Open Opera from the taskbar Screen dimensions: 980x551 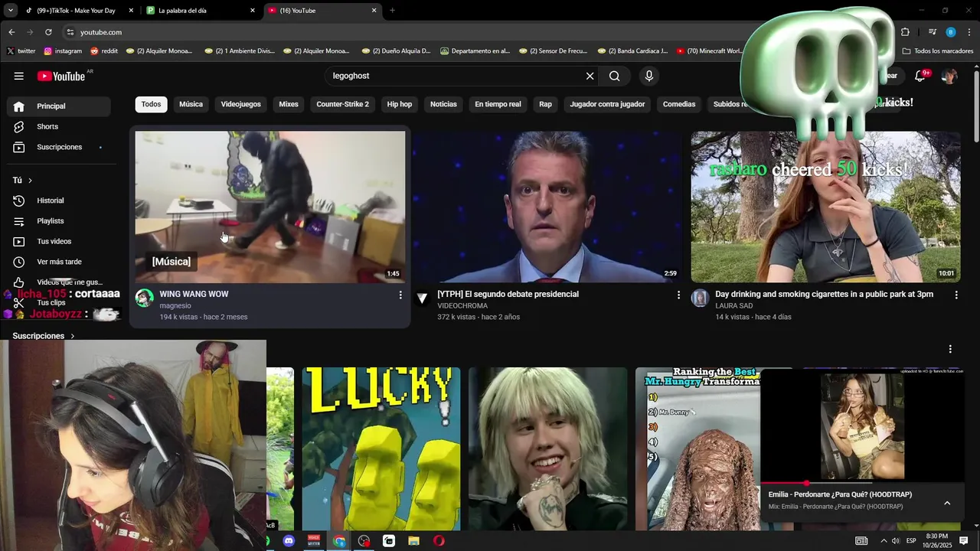[439, 541]
